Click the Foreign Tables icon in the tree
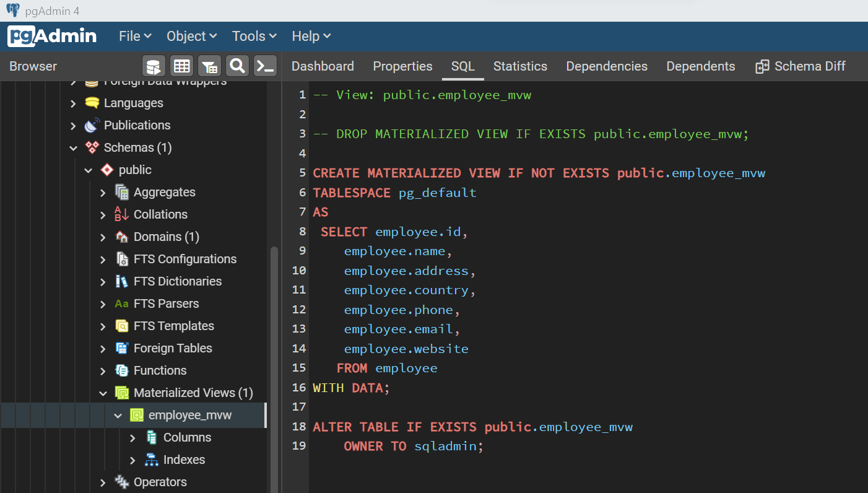This screenshot has height=493, width=868. click(x=121, y=348)
